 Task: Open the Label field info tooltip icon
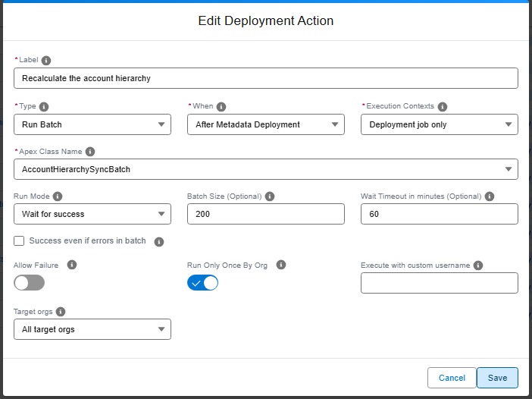point(46,61)
